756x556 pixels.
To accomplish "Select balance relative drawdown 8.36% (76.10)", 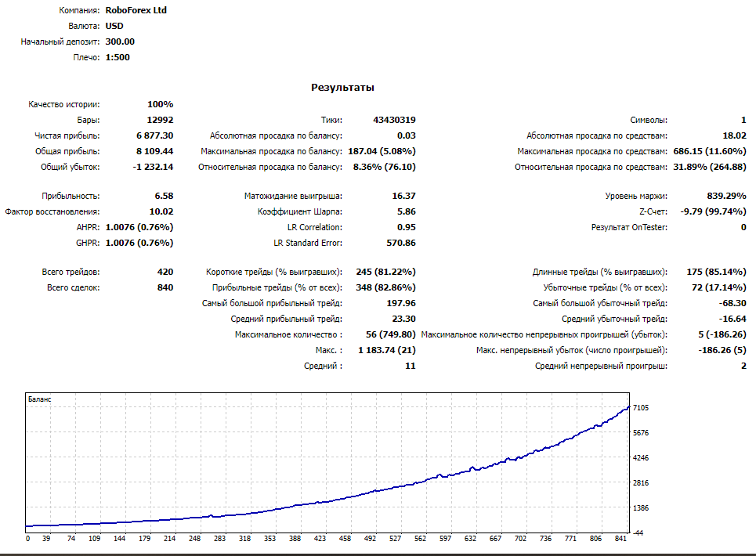I will point(385,167).
